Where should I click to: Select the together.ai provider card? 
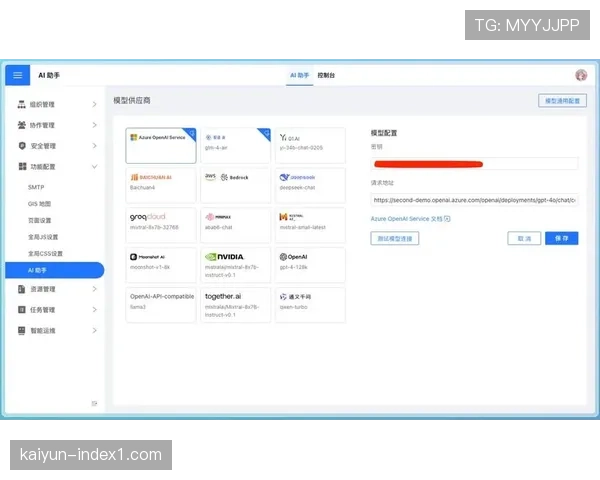pos(235,305)
